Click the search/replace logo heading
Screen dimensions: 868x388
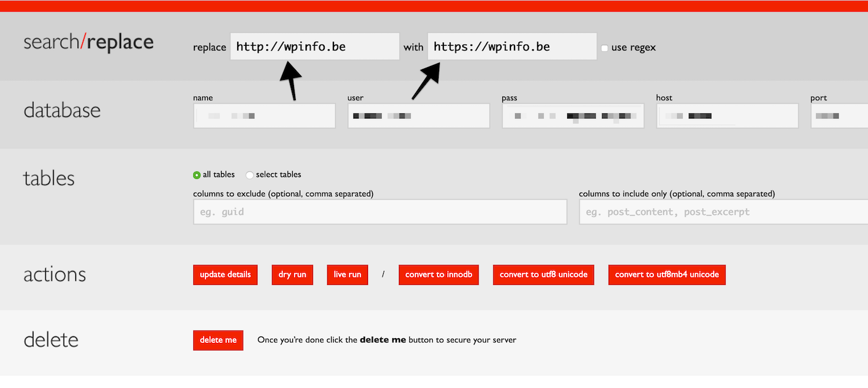point(89,42)
